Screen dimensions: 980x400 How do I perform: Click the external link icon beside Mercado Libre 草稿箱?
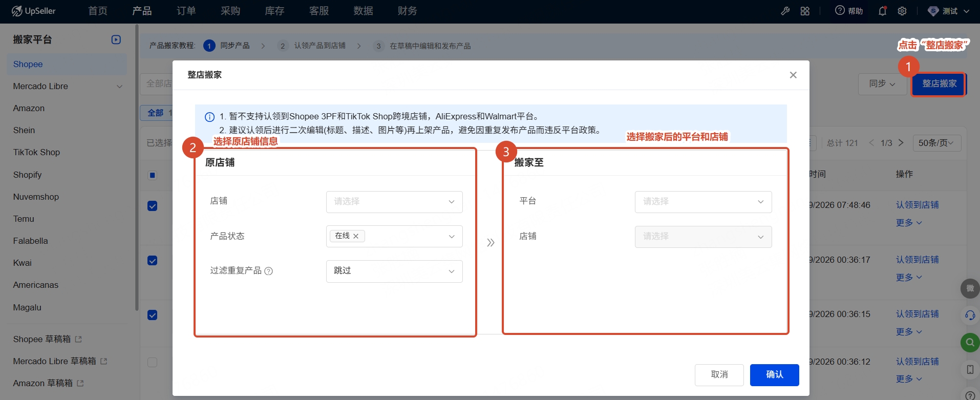[103, 361]
